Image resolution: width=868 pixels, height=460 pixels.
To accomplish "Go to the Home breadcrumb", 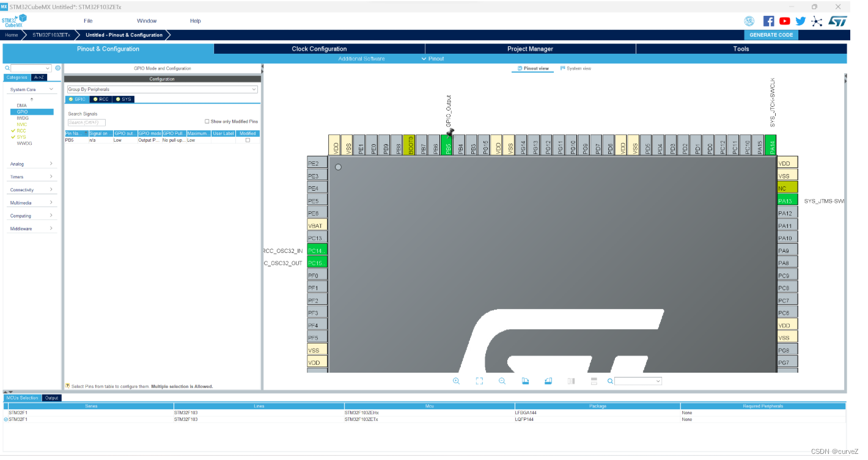I will [x=12, y=35].
